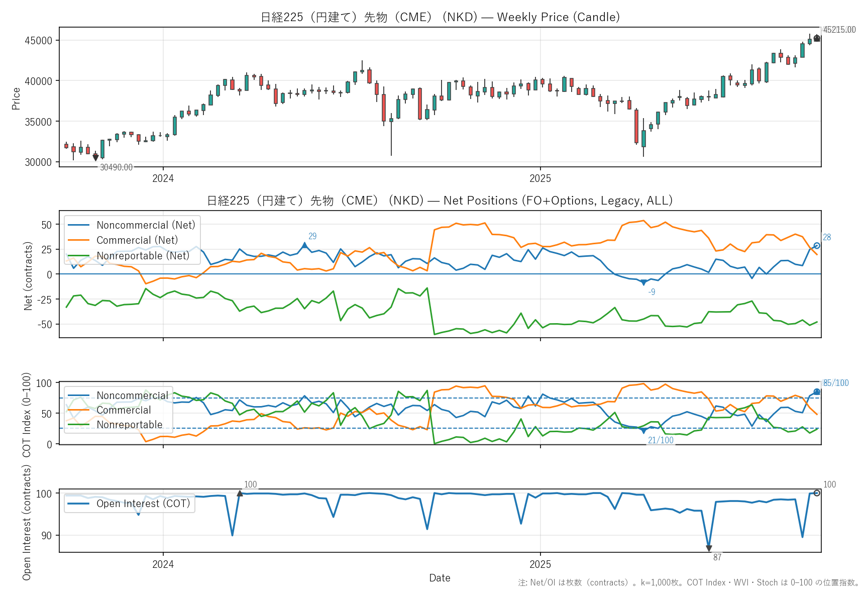Click the latest Noncommercial net circle marker 28

pos(817,246)
